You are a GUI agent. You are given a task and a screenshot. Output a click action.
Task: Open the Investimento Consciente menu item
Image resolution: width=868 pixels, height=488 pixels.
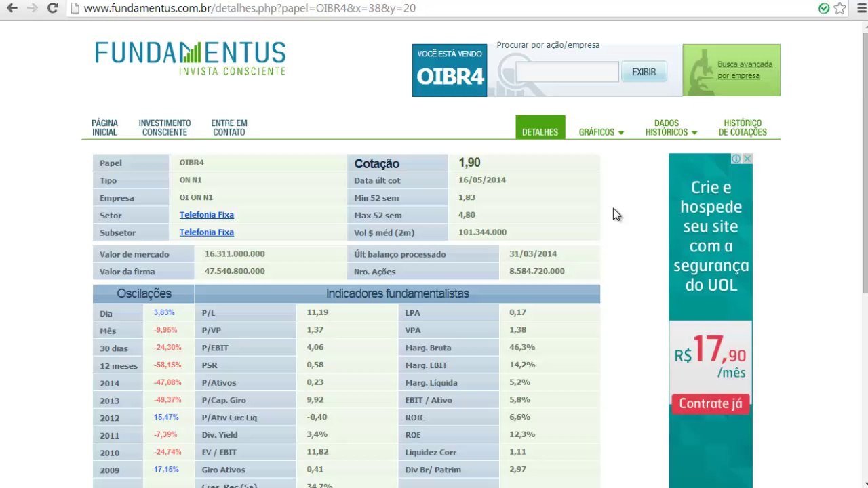pos(165,127)
